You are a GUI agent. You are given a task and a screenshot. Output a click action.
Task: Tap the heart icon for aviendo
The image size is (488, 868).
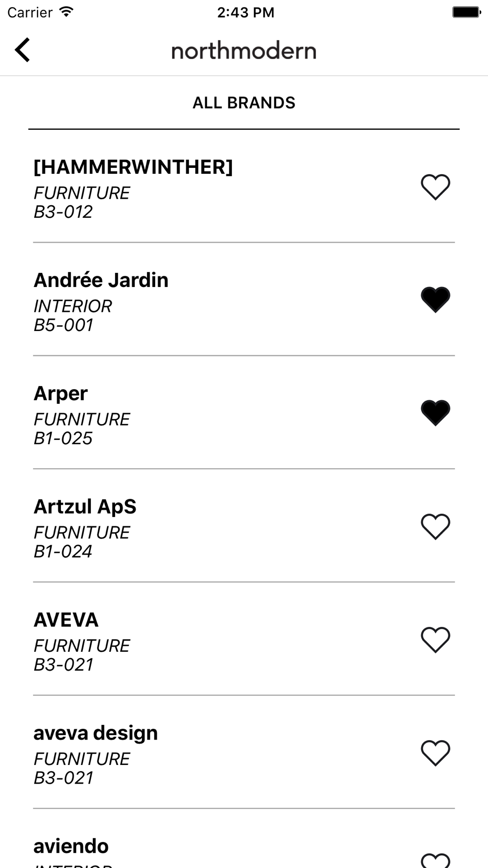tap(435, 860)
